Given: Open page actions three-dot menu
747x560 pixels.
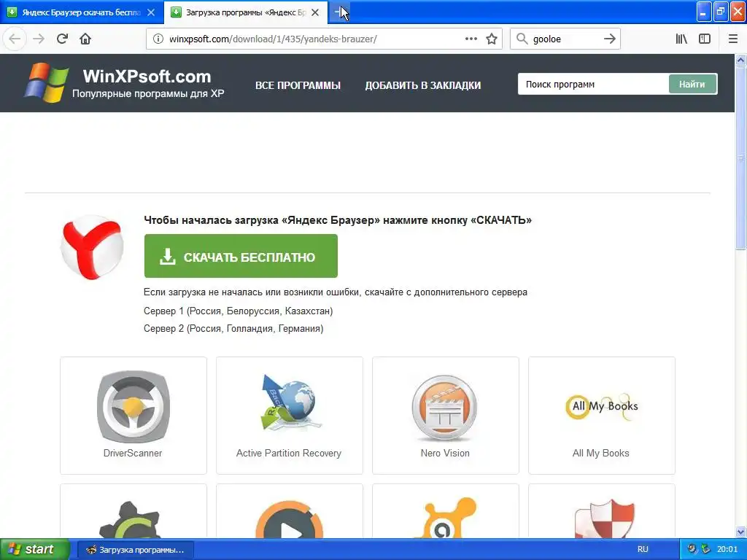Looking at the screenshot, I should [x=471, y=39].
